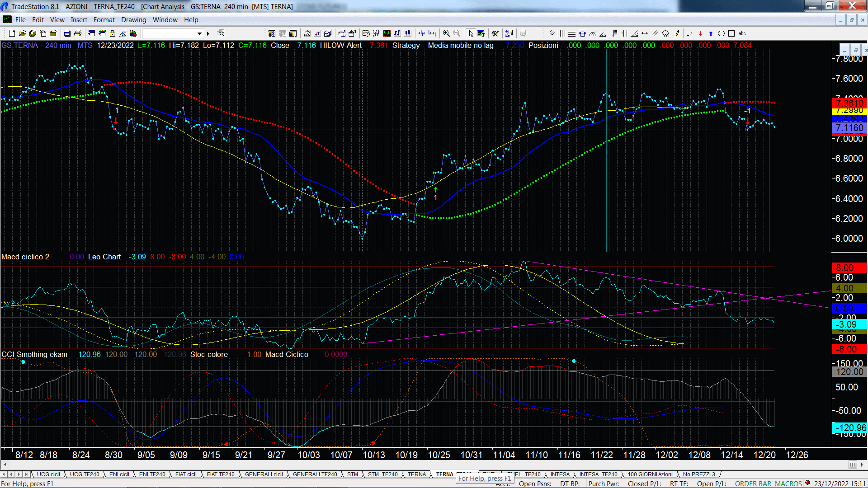
Task: Select the red Down Arrow drawing tool
Action: point(700,33)
